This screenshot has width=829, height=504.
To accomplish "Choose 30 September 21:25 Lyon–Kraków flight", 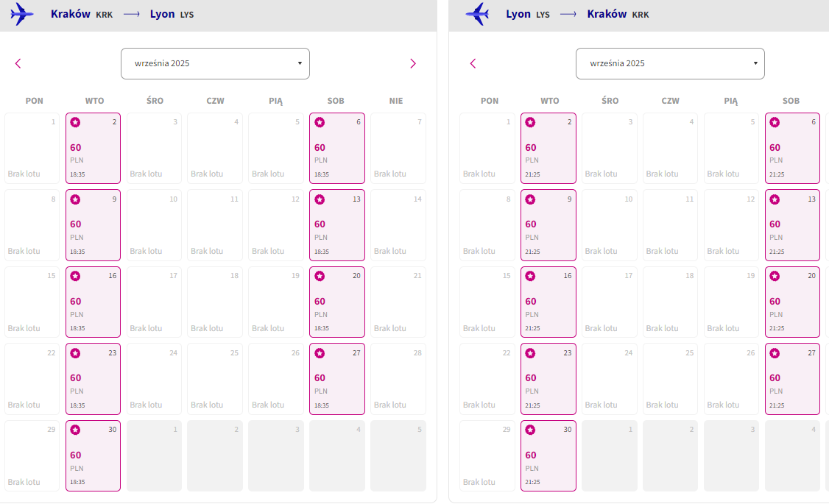I will pyautogui.click(x=548, y=456).
